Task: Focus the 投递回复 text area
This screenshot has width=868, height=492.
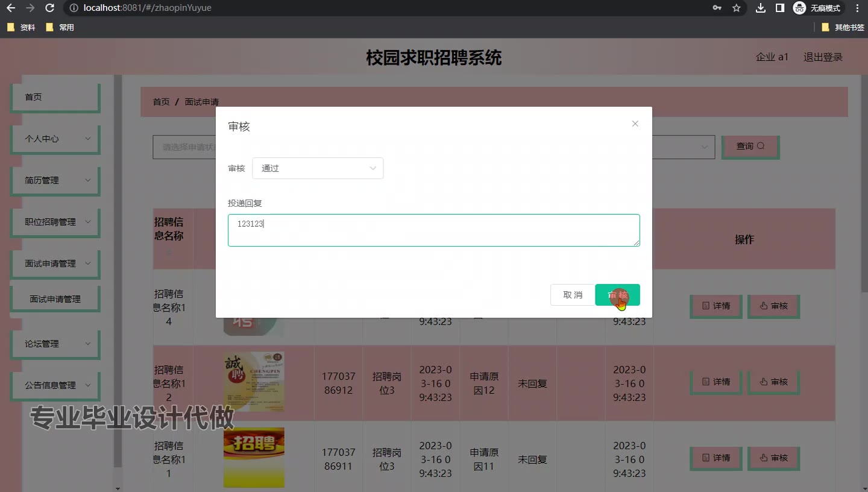Action: click(434, 230)
